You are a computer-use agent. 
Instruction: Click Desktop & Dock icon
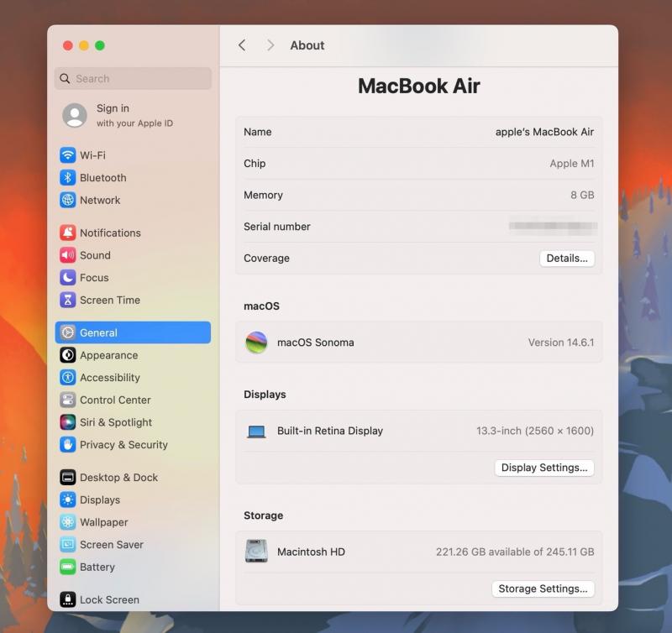point(68,477)
